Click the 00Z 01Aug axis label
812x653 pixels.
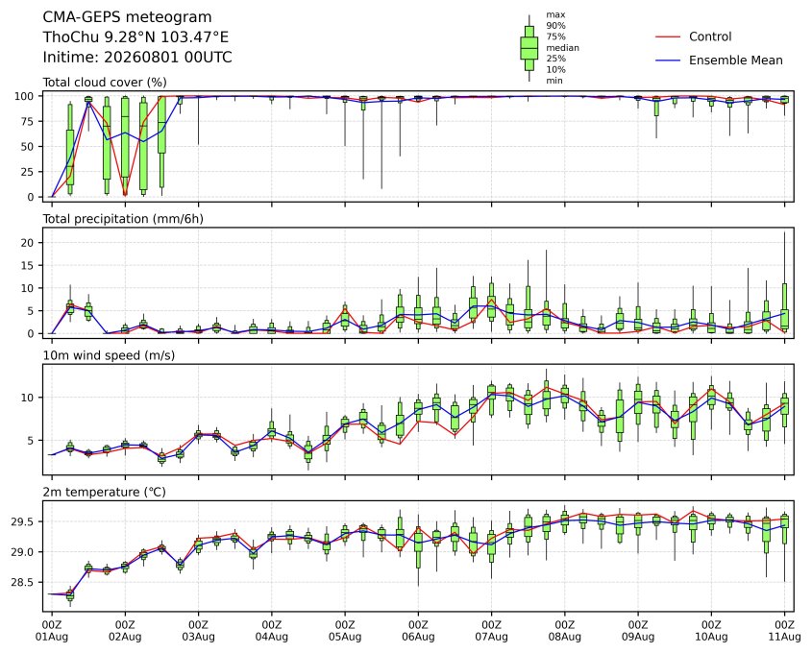51,631
